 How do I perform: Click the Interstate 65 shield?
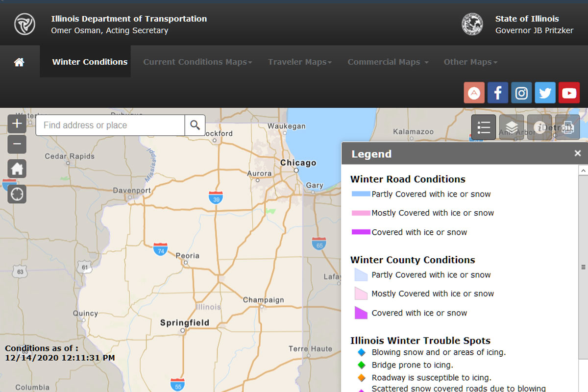(319, 244)
